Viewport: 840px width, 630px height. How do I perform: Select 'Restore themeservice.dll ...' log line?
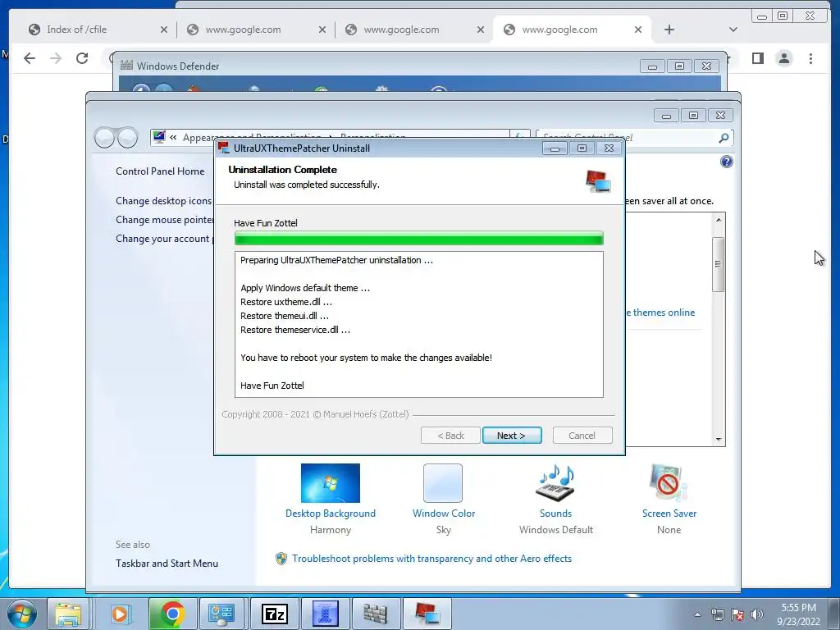(295, 330)
